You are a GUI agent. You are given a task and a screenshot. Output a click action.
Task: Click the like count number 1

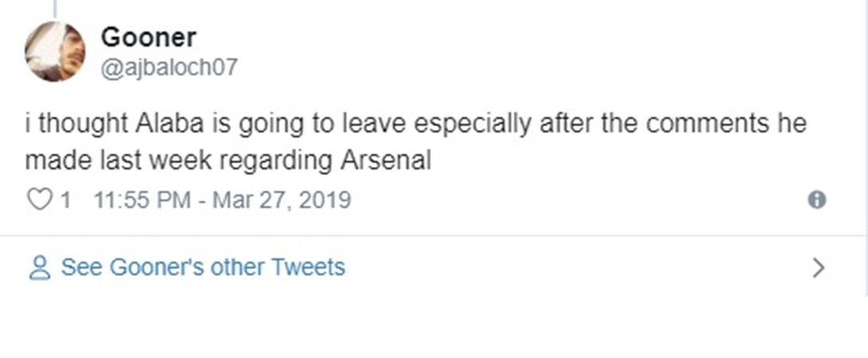click(65, 199)
